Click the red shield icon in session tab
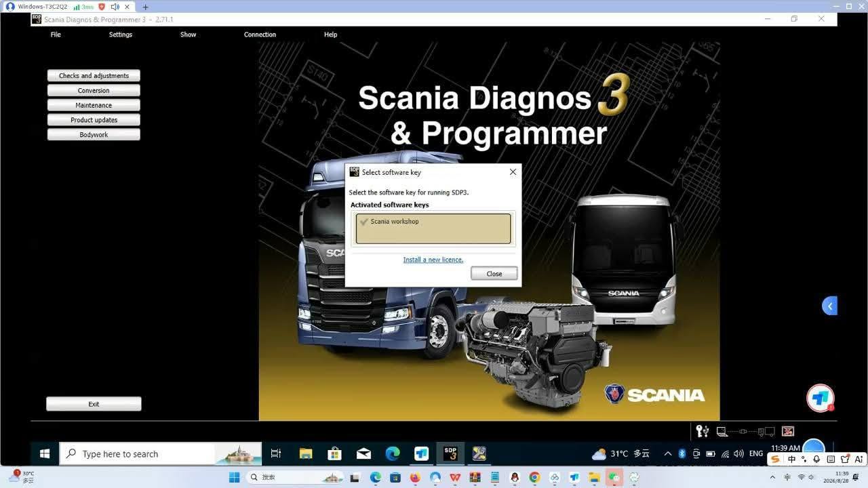868x488 pixels. coord(102,7)
